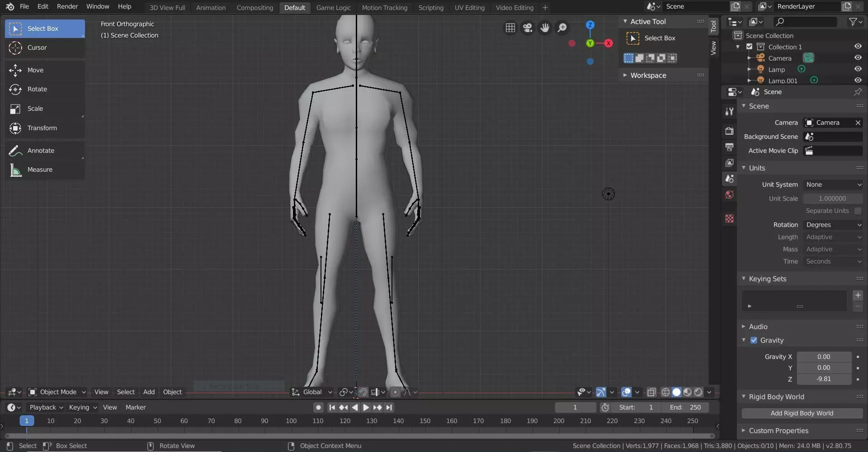
Task: Open Global transform orientation dropdown
Action: coord(312,392)
